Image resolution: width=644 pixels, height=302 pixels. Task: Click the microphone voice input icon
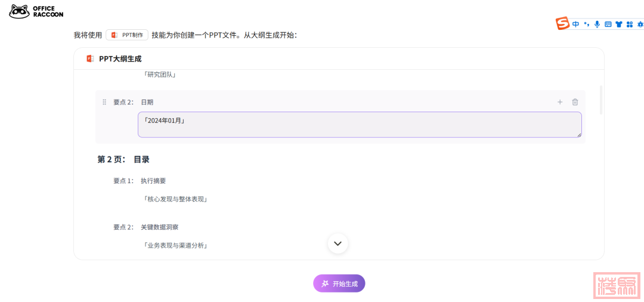coord(597,24)
